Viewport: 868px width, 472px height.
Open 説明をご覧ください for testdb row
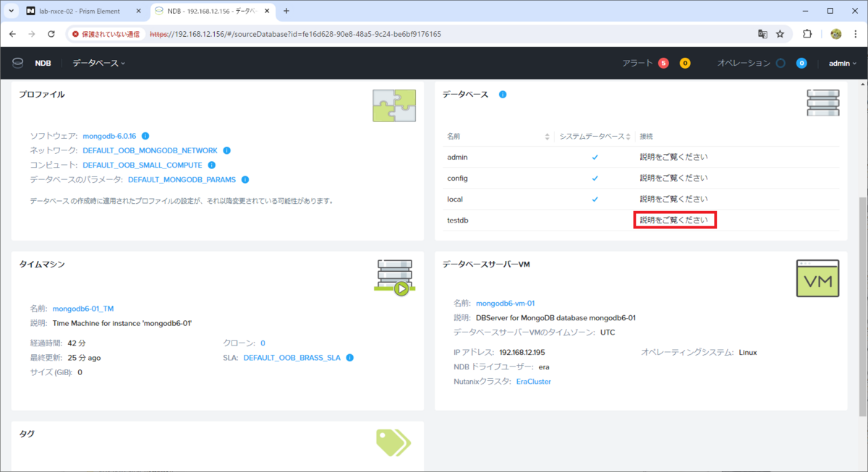pos(673,220)
